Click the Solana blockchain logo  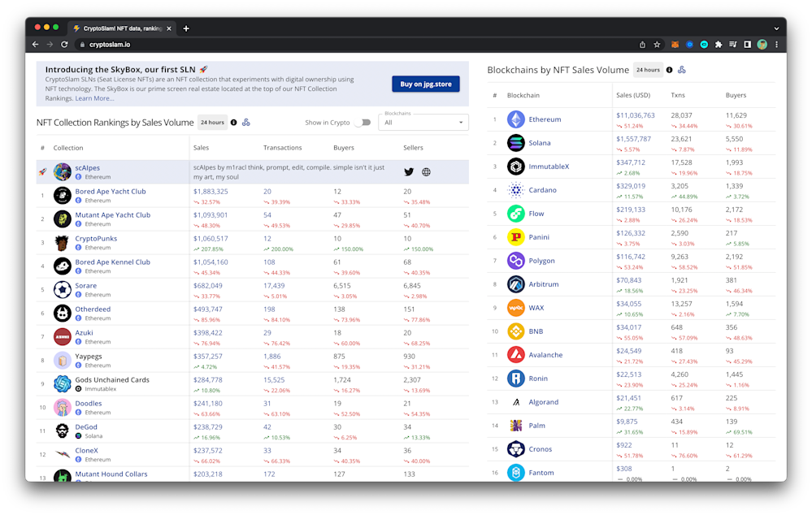pyautogui.click(x=515, y=143)
